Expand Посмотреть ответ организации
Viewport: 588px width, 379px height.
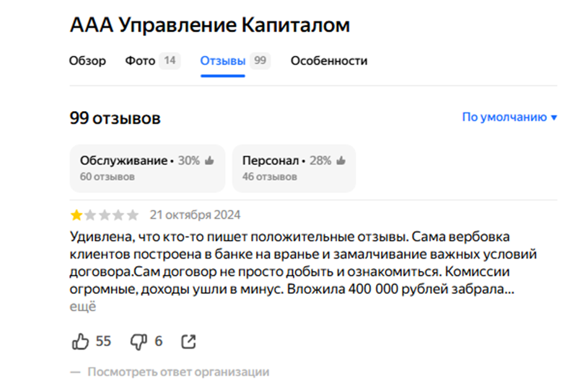pyautogui.click(x=179, y=372)
